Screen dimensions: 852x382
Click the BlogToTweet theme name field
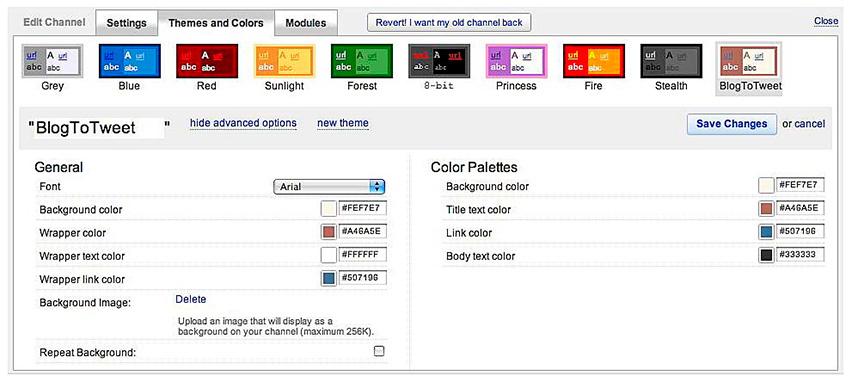pyautogui.click(x=99, y=128)
